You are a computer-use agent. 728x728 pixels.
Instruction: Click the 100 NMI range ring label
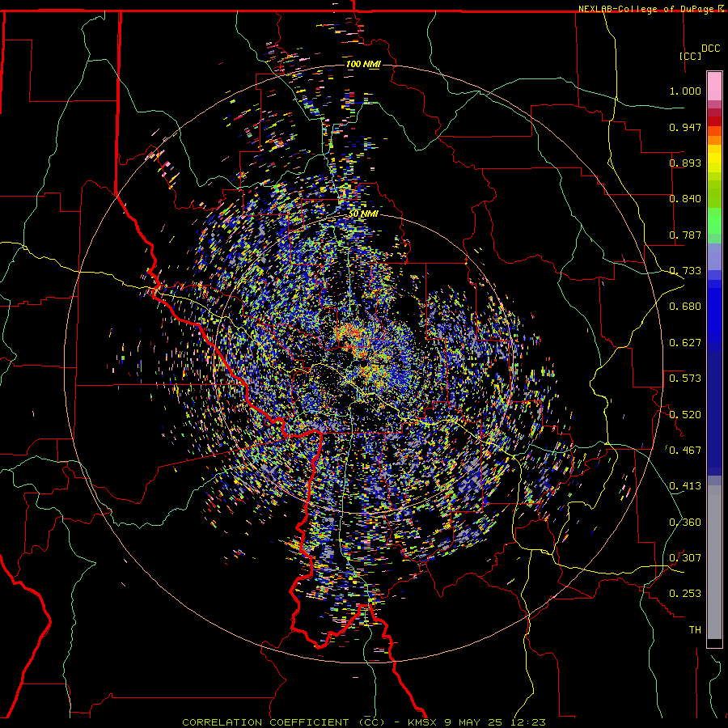coord(363,64)
